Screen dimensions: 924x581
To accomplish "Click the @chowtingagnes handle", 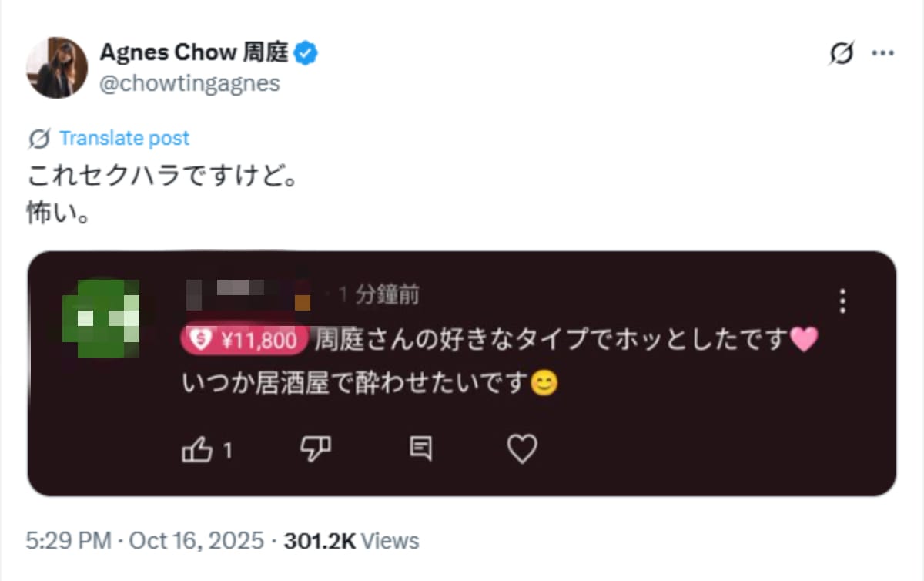I will pos(191,83).
